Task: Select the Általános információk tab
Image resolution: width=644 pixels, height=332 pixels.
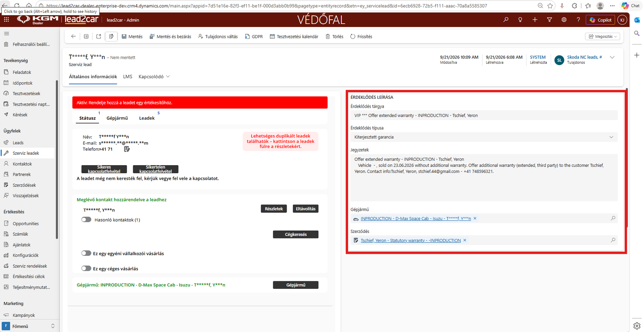Action: [x=93, y=77]
